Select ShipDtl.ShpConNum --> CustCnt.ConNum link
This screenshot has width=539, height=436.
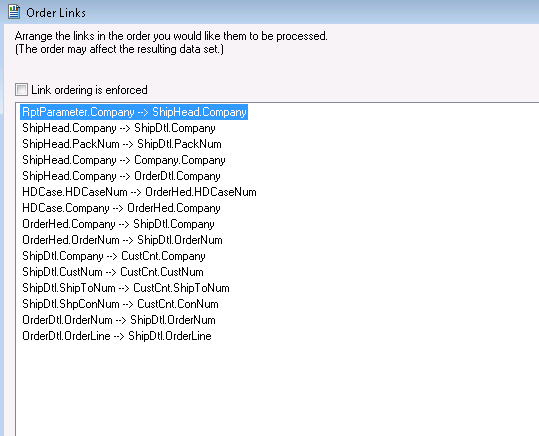pos(120,304)
